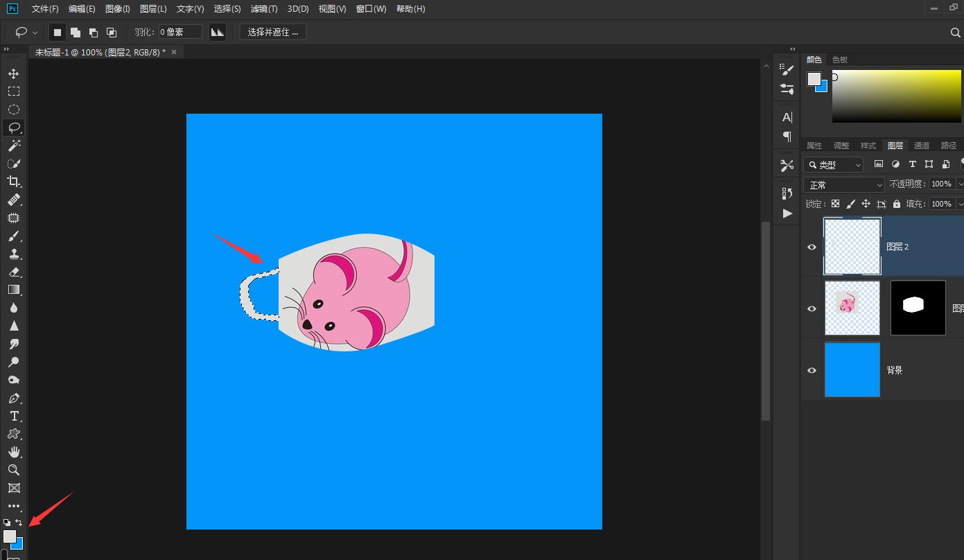Open the 滤镜(T) menu
Image resolution: width=964 pixels, height=560 pixels.
(263, 9)
